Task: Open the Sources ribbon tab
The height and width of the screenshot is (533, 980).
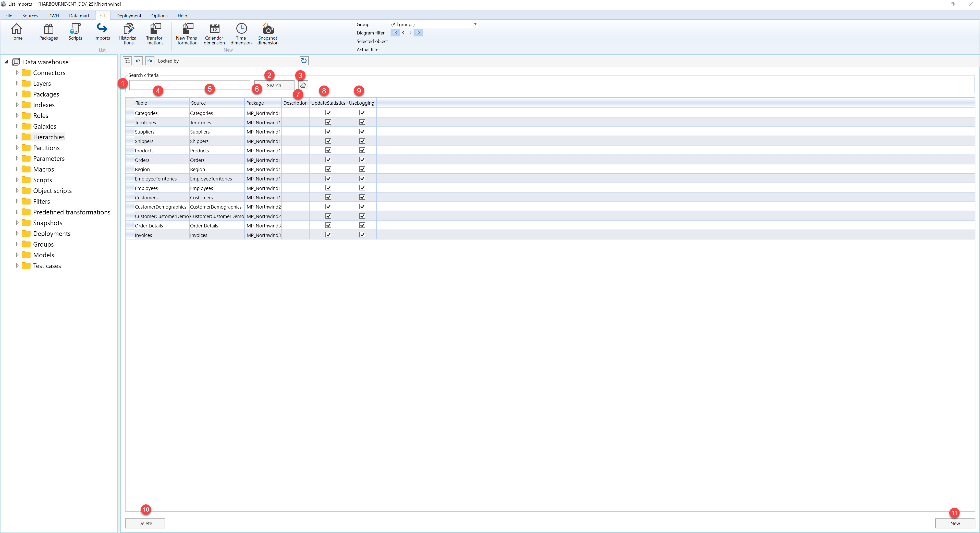Action: [30, 16]
